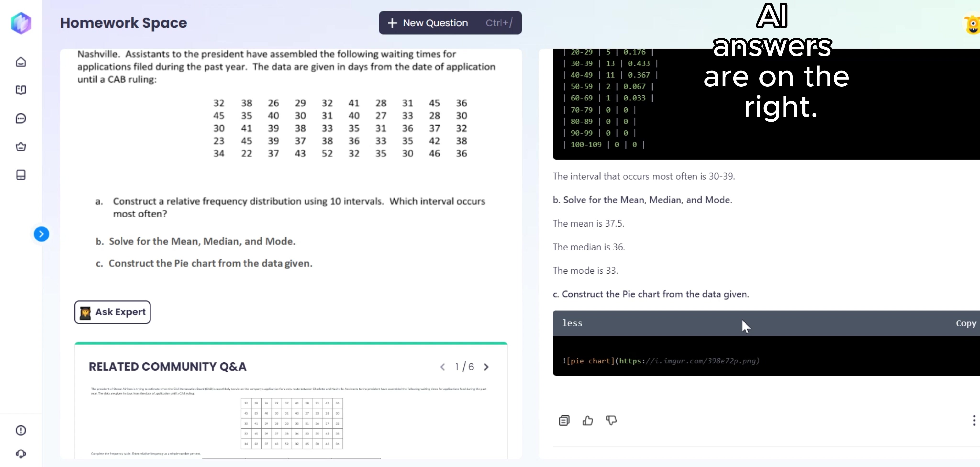Copy the less code block
Viewport: 980px width, 467px height.
(x=966, y=323)
